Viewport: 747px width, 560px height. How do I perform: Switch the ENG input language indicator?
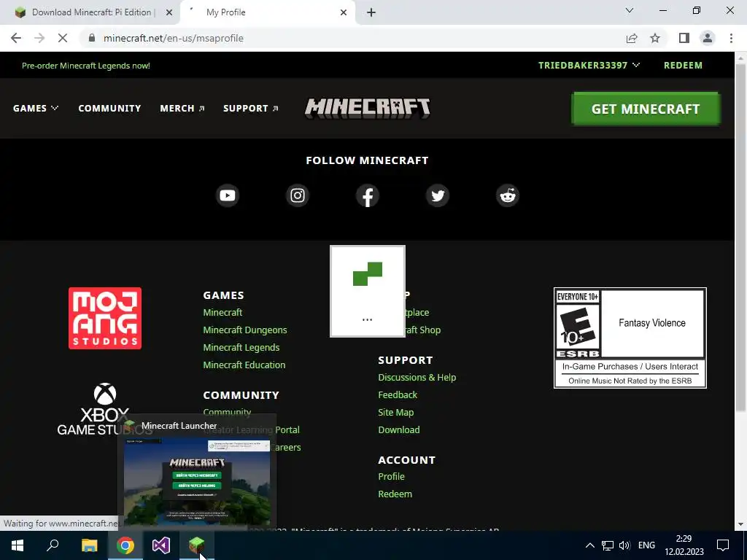pyautogui.click(x=646, y=545)
